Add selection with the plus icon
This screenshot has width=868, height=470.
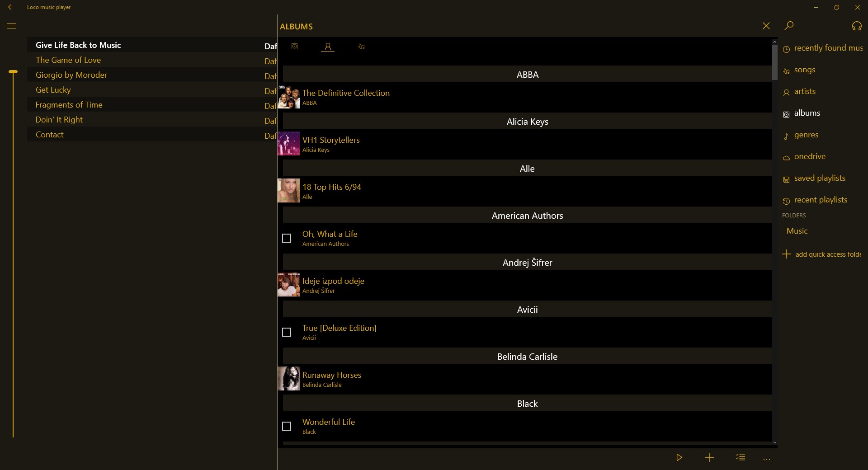709,457
